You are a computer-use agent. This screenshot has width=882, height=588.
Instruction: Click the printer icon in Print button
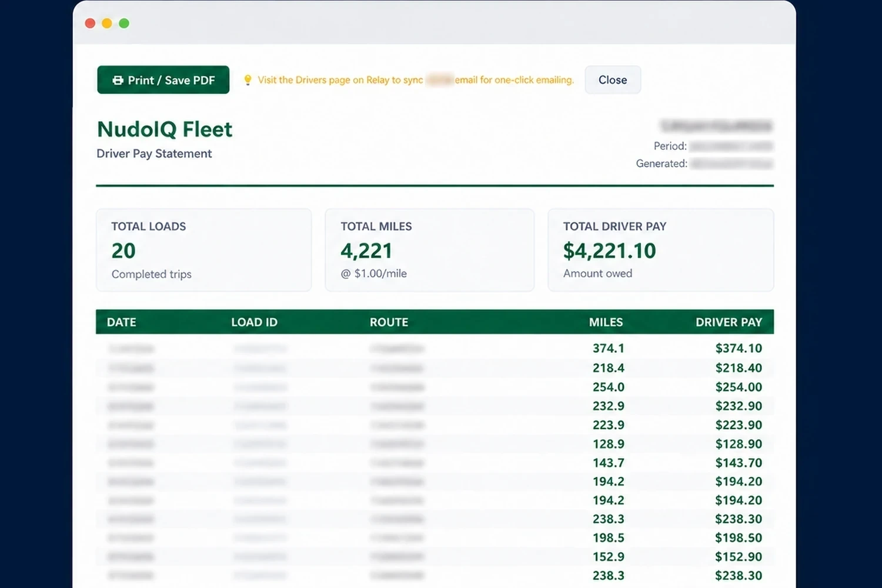pos(118,80)
